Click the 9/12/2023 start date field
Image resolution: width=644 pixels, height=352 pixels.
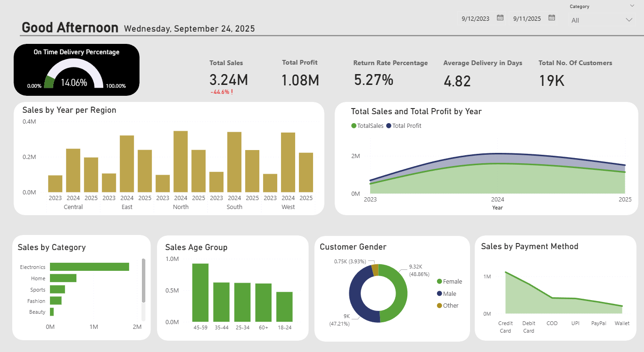(476, 18)
